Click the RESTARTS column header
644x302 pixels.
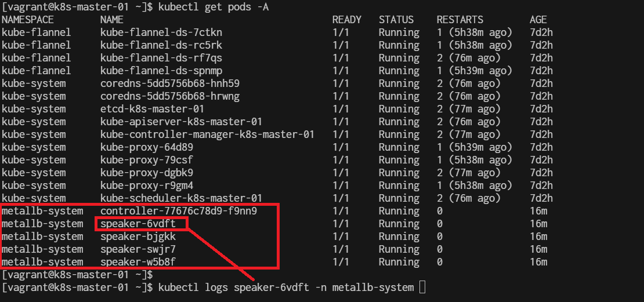[460, 20]
